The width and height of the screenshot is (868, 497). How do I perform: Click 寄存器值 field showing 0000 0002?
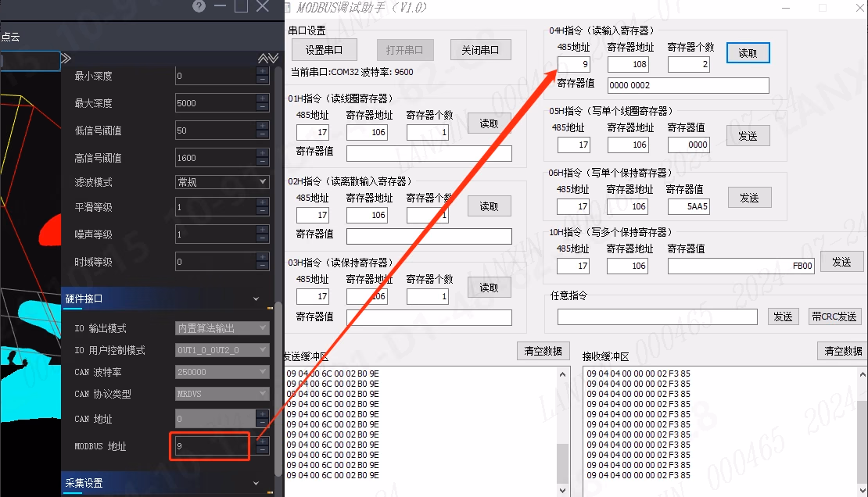(688, 85)
